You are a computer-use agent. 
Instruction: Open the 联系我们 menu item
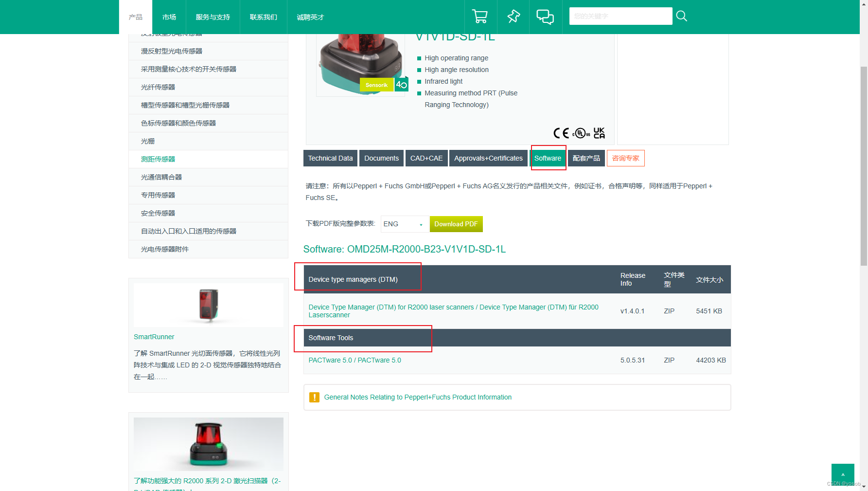pyautogui.click(x=264, y=17)
